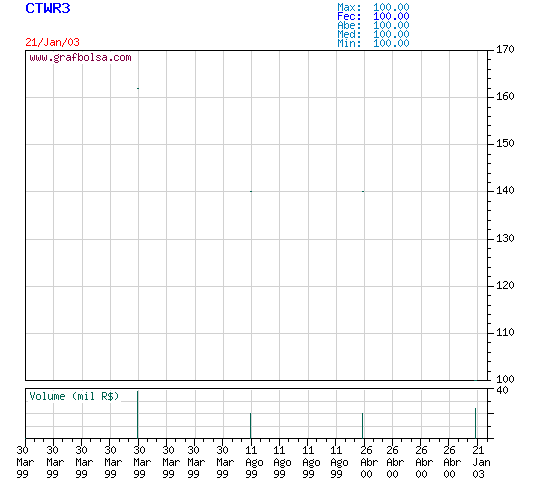Click the 40 volume axis label
This screenshot has width=545, height=490.
tap(502, 390)
